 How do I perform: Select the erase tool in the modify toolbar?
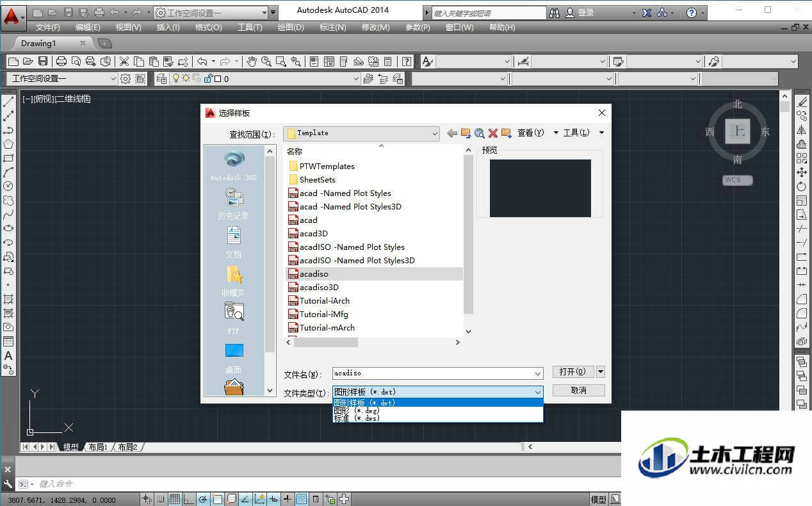802,102
